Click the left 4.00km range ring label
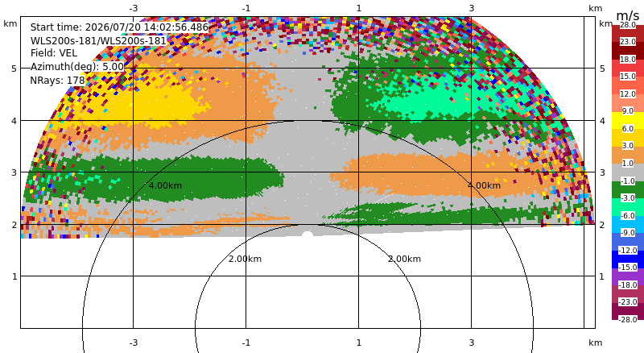This screenshot has width=644, height=353. tap(165, 185)
